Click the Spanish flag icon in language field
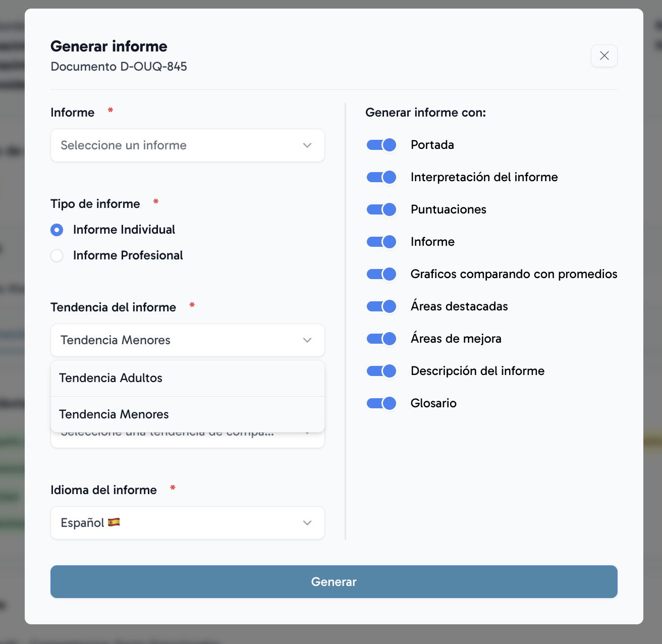662x644 pixels. click(x=114, y=522)
